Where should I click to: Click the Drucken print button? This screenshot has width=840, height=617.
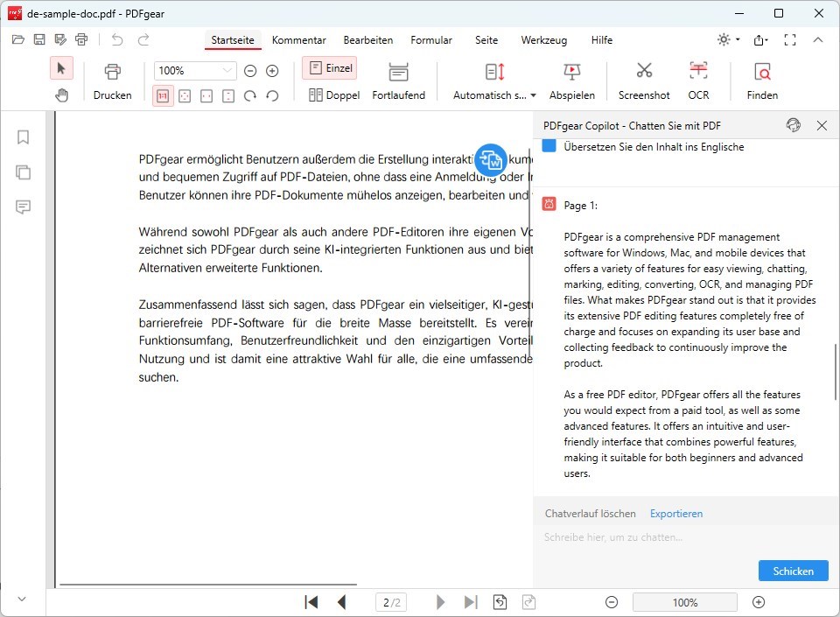coord(113,81)
